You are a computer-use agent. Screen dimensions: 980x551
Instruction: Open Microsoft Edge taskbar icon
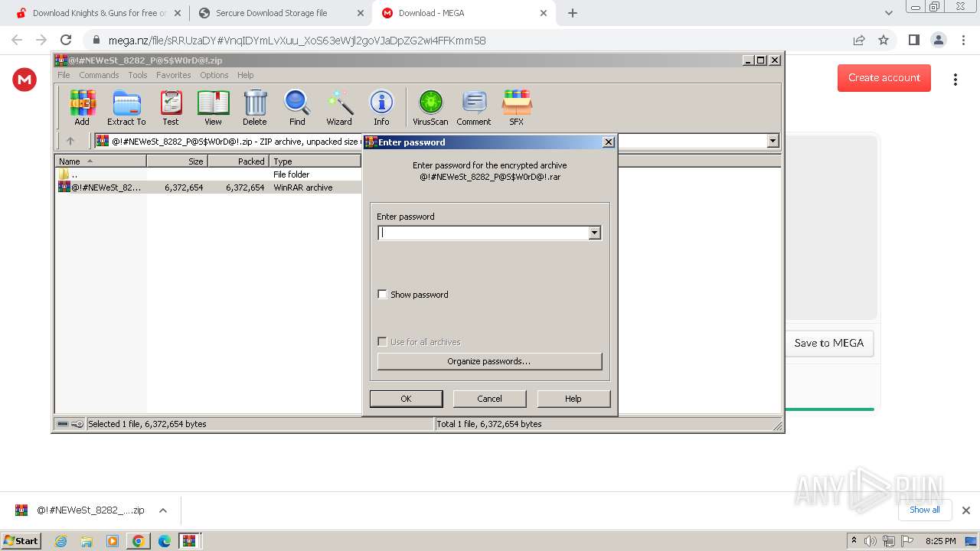tap(165, 541)
